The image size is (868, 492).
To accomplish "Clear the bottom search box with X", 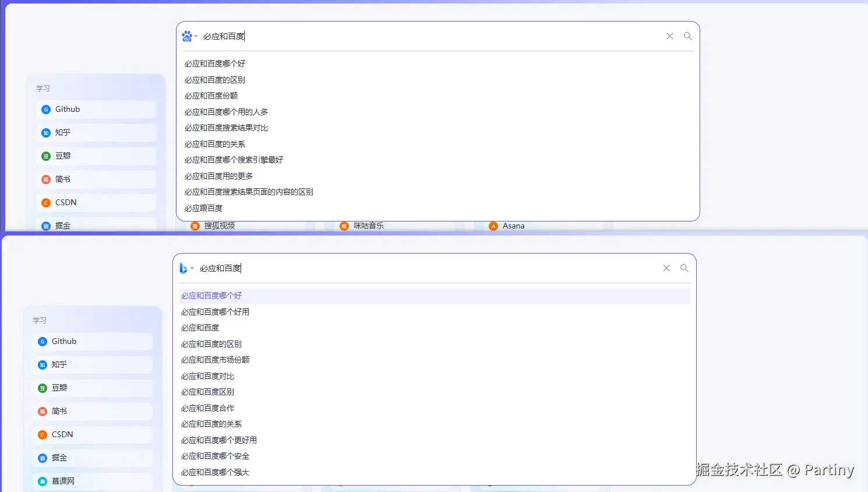I will coord(666,268).
